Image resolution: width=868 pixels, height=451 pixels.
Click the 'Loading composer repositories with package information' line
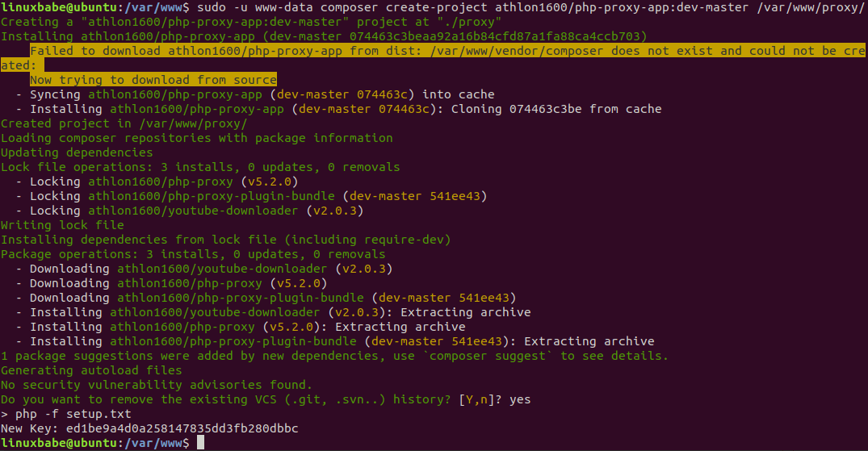coord(196,138)
